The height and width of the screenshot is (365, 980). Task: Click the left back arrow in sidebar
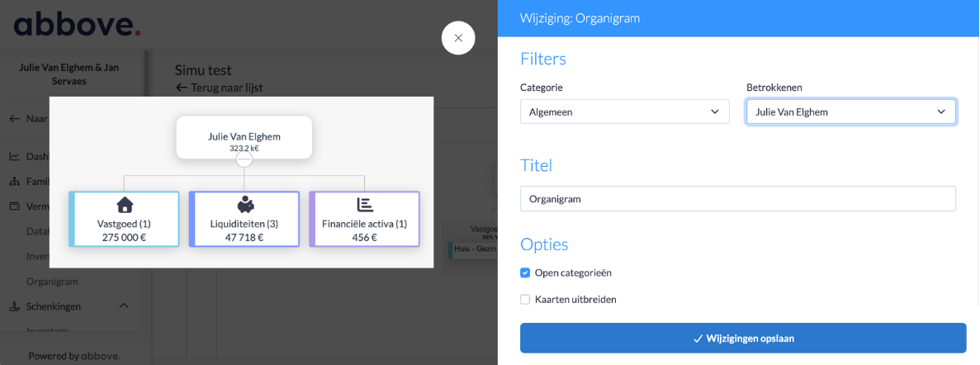[x=15, y=118]
